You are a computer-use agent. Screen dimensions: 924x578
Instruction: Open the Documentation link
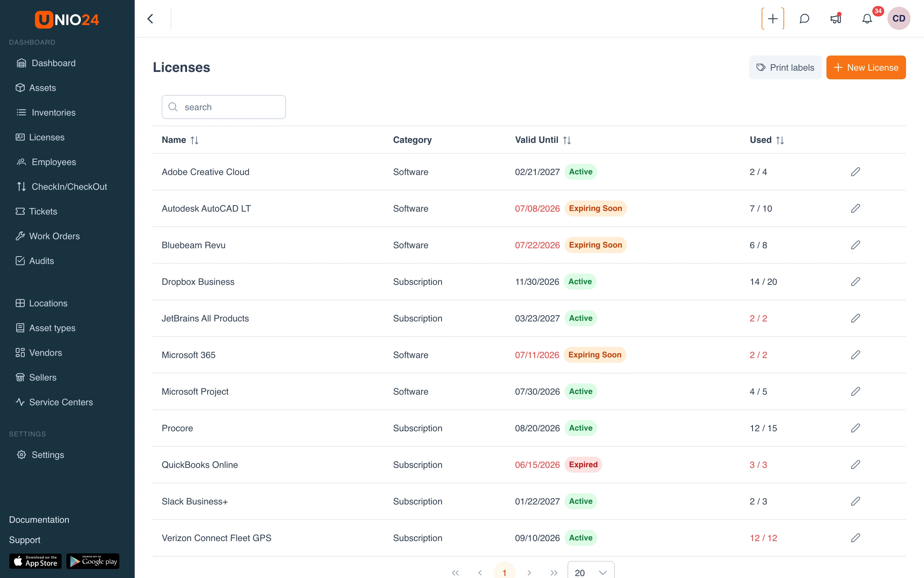[x=39, y=520]
